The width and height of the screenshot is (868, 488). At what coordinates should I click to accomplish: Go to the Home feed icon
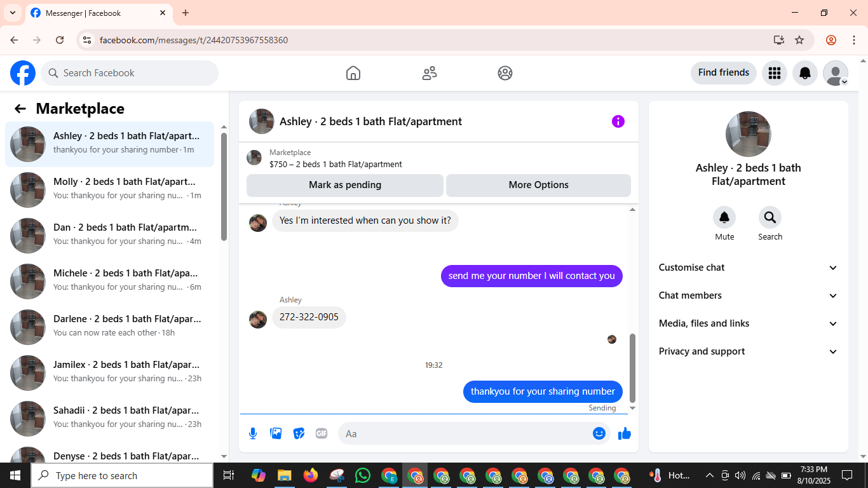pyautogui.click(x=353, y=73)
